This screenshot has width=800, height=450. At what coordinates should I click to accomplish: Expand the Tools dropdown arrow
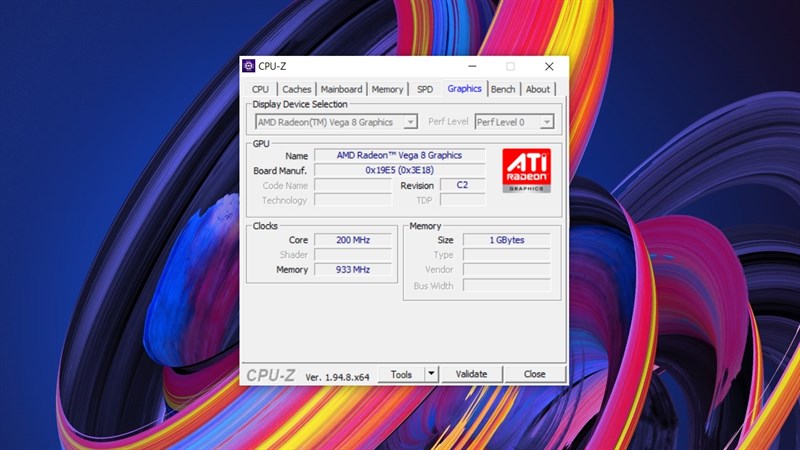pos(431,374)
